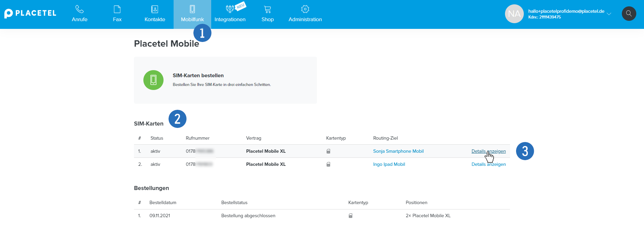Open the Integrationen menu label

pyautogui.click(x=230, y=19)
